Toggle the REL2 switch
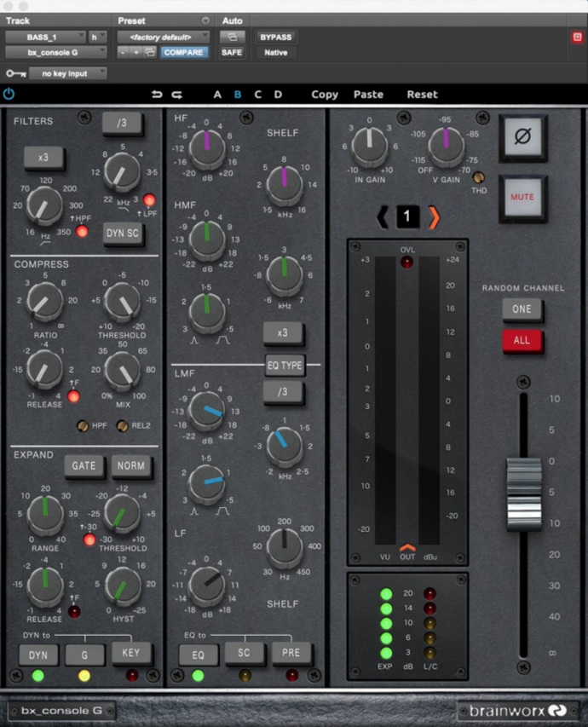 123,425
